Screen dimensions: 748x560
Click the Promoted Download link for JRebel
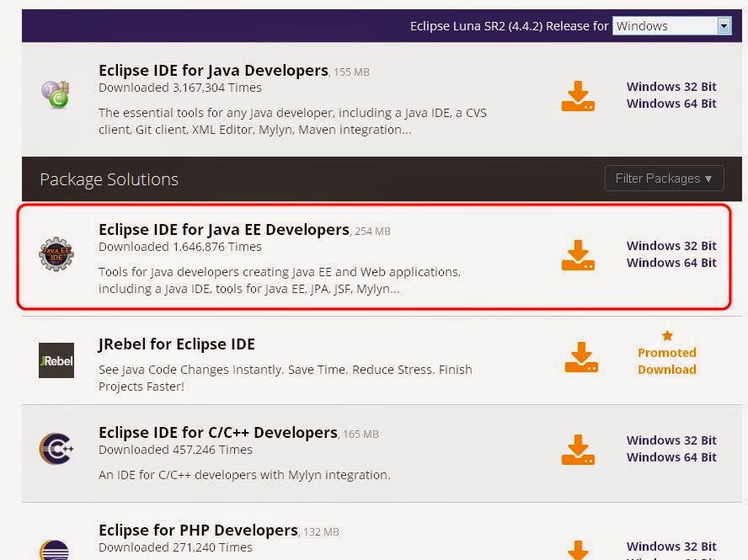point(666,360)
